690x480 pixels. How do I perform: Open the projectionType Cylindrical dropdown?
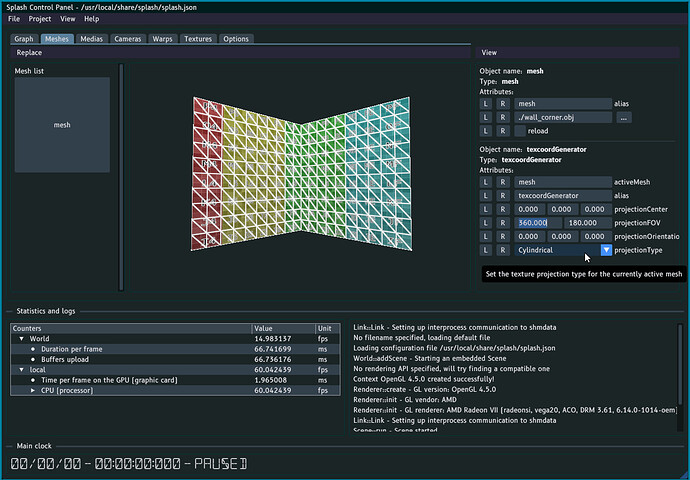(606, 249)
